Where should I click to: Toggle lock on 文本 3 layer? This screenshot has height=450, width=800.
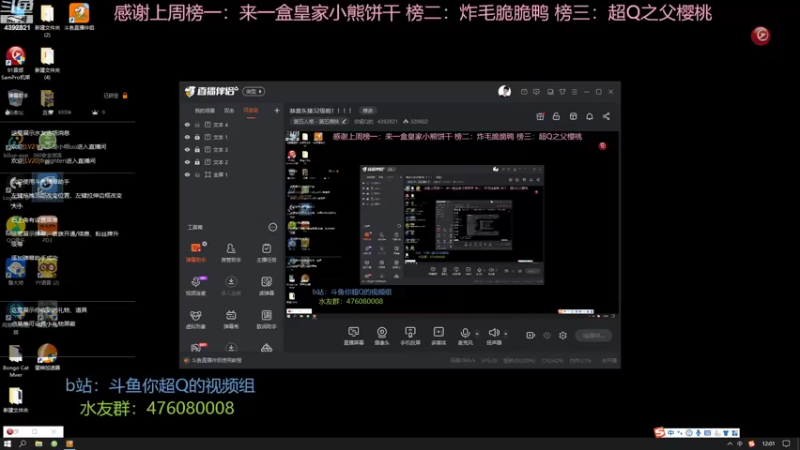pyautogui.click(x=197, y=149)
